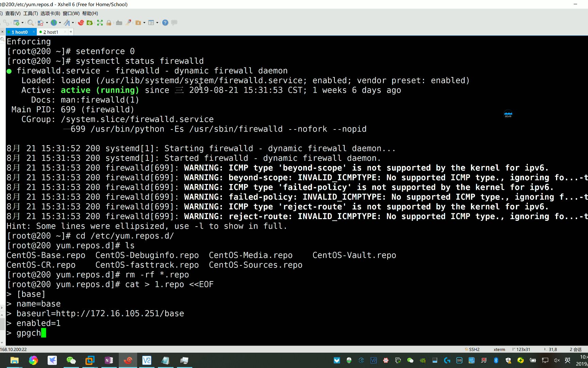The height and width of the screenshot is (368, 588).
Task: Open the 窗口(W) menu
Action: 71,14
